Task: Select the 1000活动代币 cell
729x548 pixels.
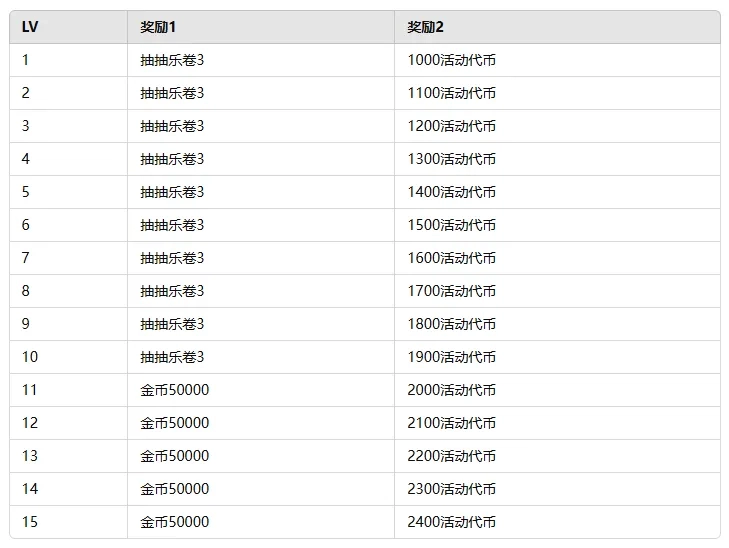Action: pos(451,60)
